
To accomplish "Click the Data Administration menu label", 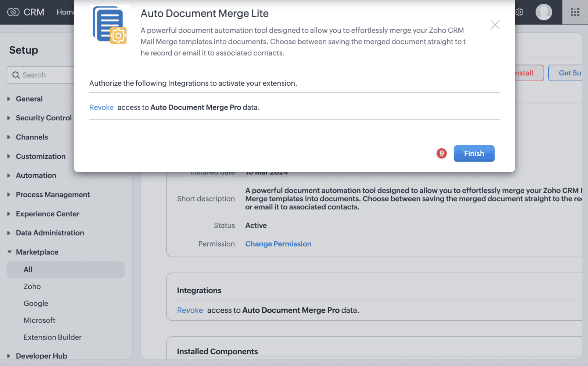I will pos(50,233).
